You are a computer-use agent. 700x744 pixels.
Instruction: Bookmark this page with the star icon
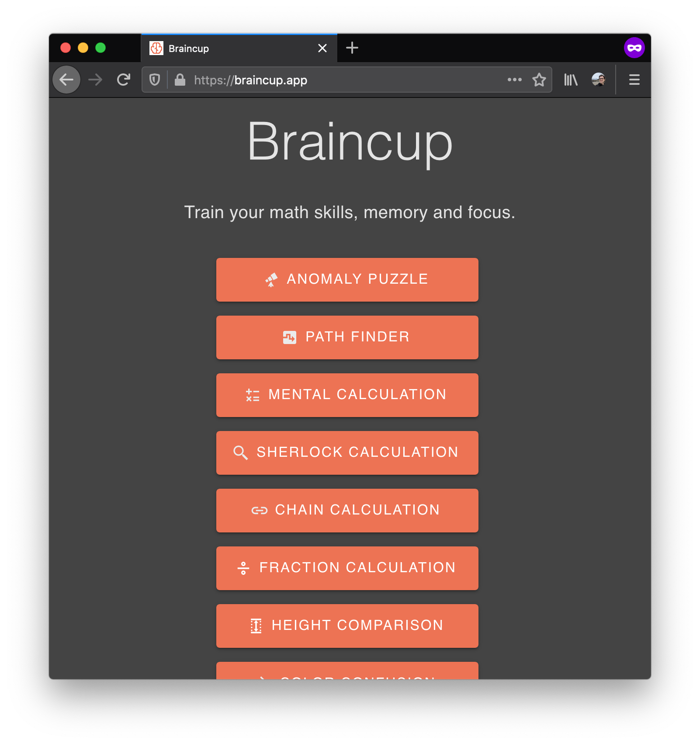click(539, 80)
